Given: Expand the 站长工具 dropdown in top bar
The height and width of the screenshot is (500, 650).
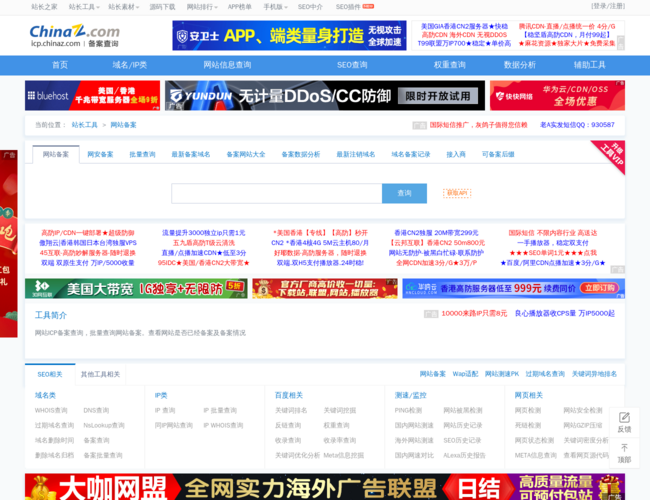Looking at the screenshot, I should [x=84, y=7].
